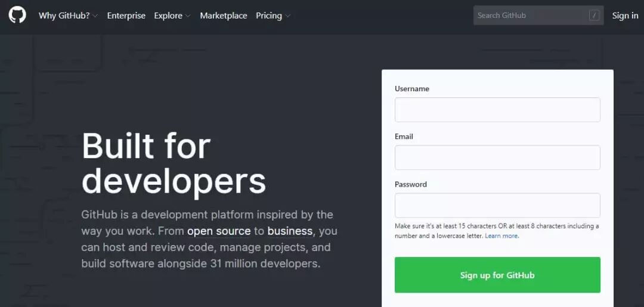Click the Email field label
This screenshot has width=644, height=307.
pos(404,137)
